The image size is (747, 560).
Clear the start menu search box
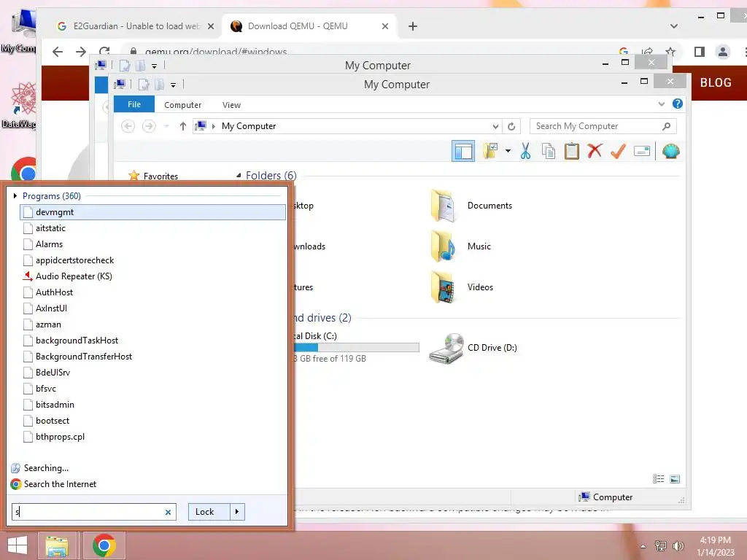(169, 513)
